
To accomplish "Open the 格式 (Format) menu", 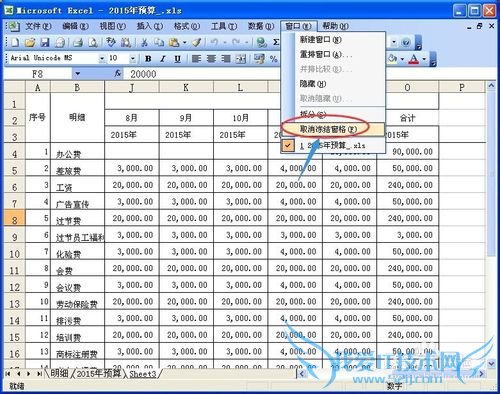I will [187, 26].
